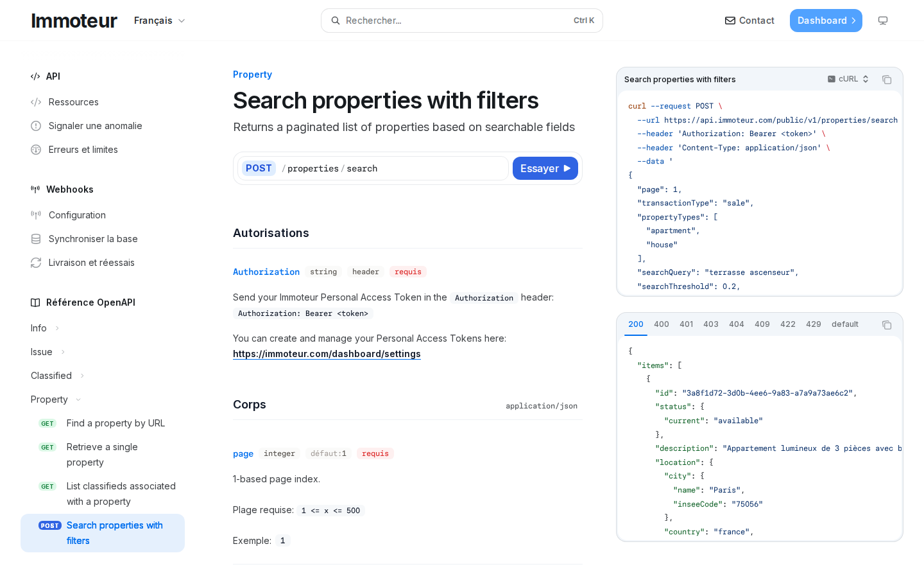Open the dashboard settings link
Screen dimensions: 924x578
pos(327,354)
